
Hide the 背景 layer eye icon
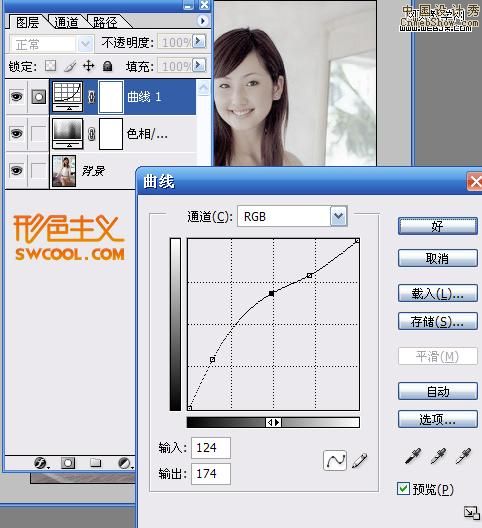pyautogui.click(x=17, y=170)
